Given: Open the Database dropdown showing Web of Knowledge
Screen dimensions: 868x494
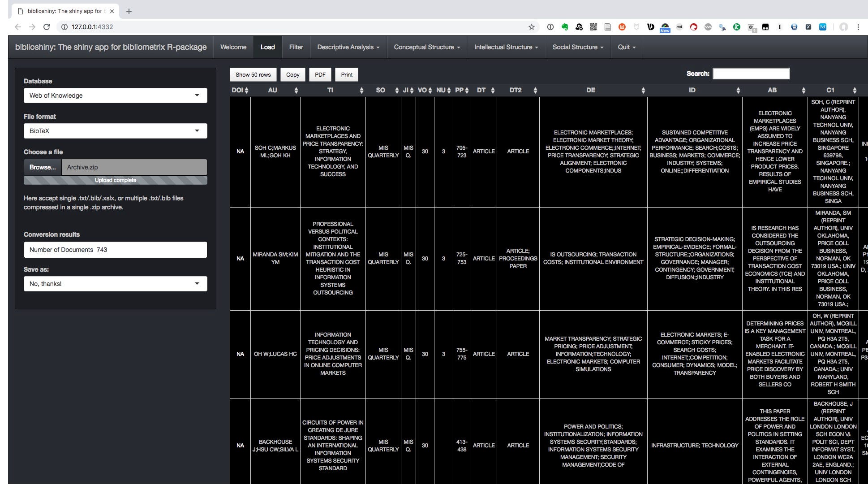Looking at the screenshot, I should pos(115,95).
